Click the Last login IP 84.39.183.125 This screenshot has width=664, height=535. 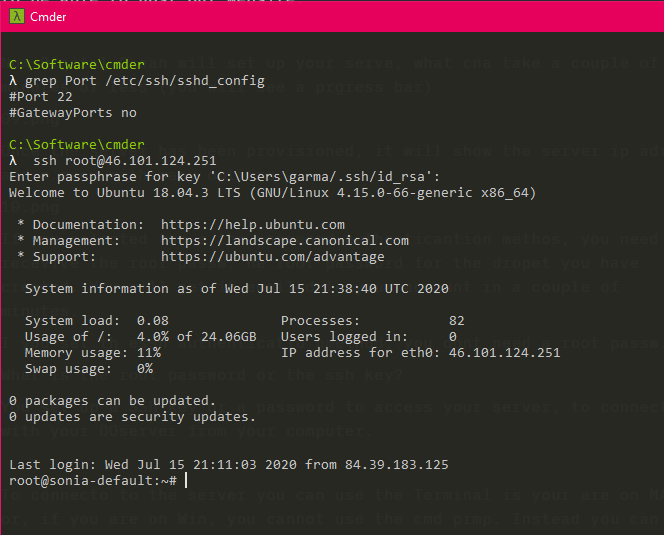tap(396, 465)
